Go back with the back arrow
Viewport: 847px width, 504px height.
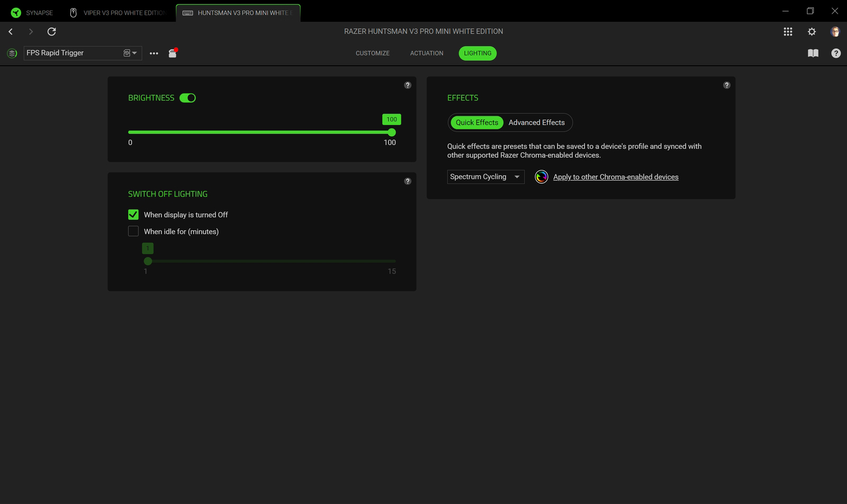pos(11,32)
